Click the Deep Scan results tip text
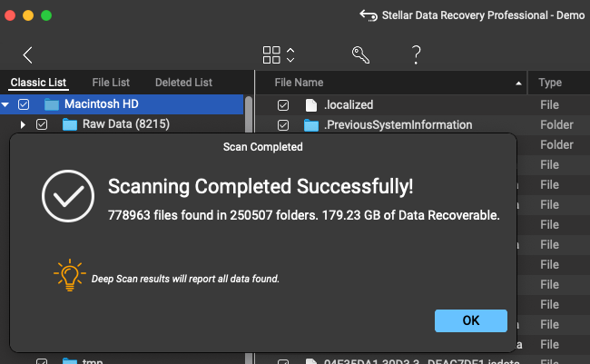 pos(185,279)
